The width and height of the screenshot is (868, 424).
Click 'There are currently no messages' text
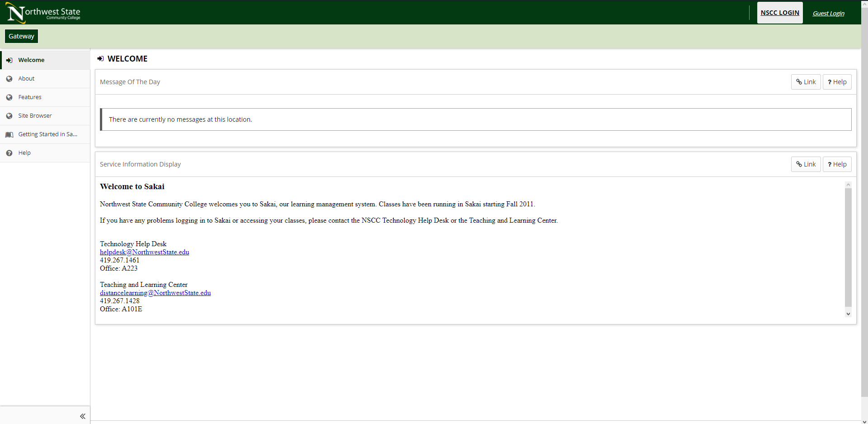coord(180,119)
